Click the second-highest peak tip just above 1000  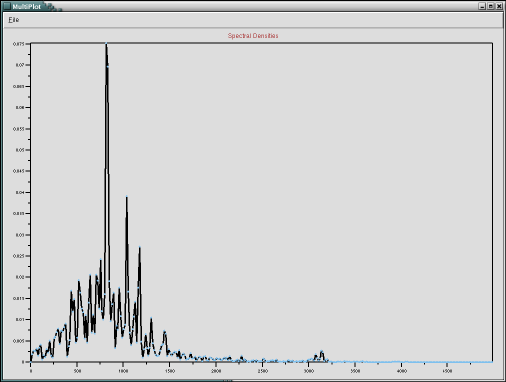(x=127, y=197)
